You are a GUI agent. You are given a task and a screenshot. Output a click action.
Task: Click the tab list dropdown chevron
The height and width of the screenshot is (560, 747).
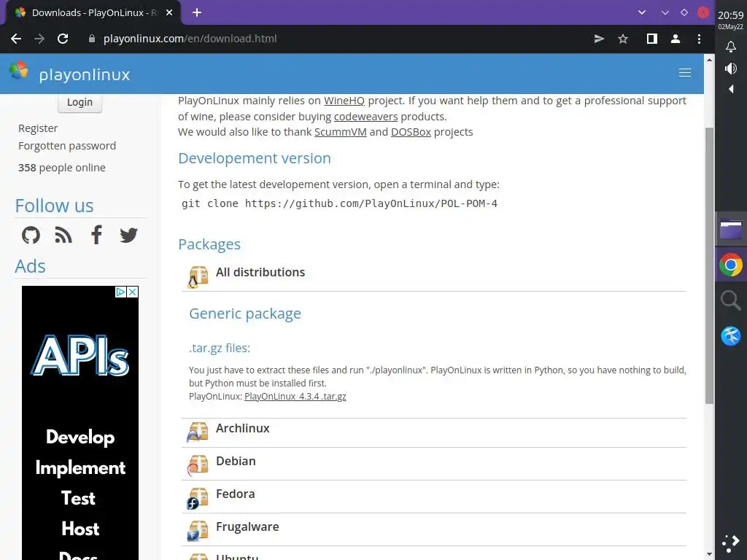pos(642,12)
